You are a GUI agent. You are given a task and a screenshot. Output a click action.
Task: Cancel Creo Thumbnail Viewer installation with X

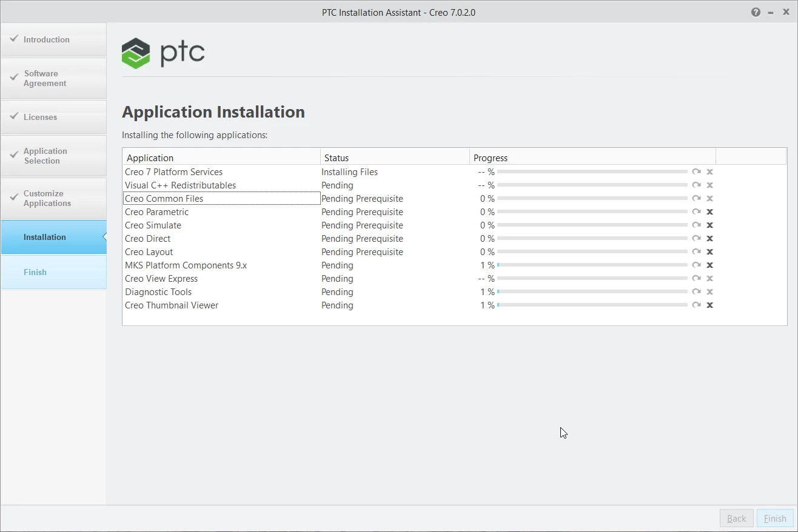(709, 305)
